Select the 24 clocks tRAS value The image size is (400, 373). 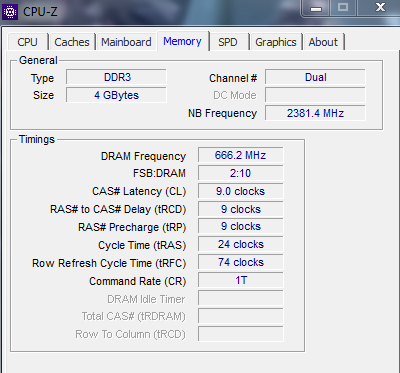coord(240,245)
